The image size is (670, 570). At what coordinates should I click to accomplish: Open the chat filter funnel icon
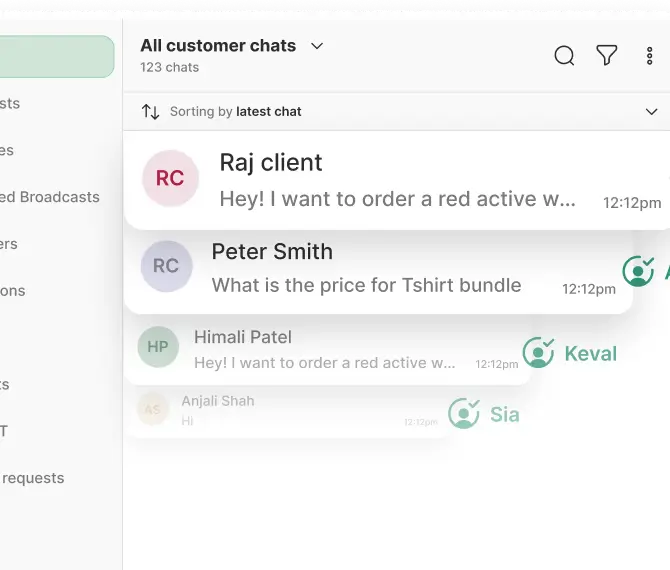click(606, 56)
